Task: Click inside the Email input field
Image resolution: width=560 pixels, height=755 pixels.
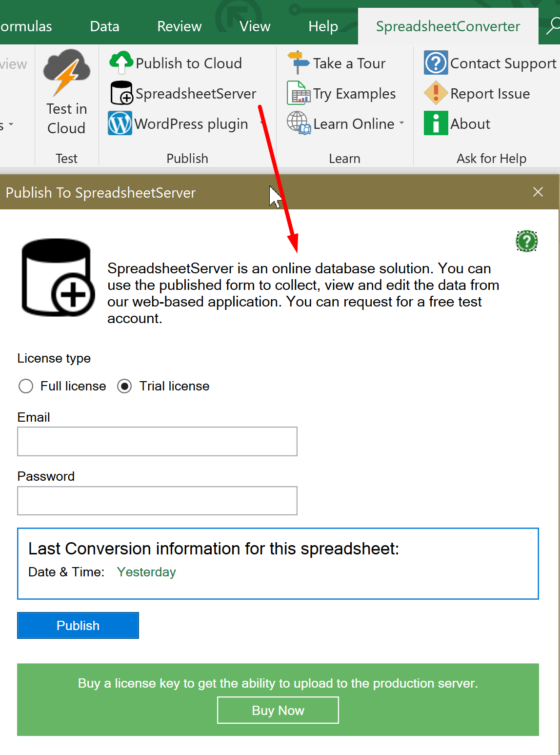Action: pyautogui.click(x=157, y=441)
